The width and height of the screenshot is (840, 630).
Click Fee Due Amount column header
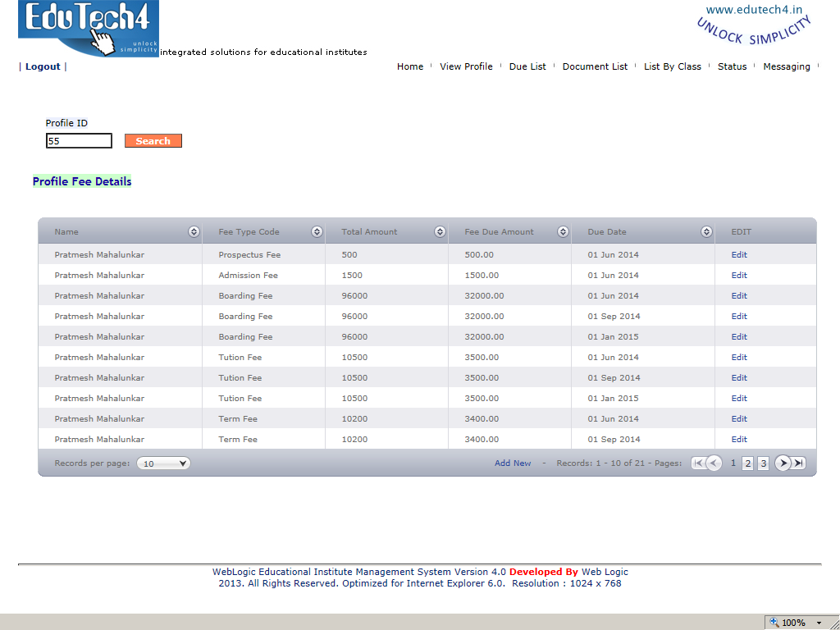(x=499, y=231)
